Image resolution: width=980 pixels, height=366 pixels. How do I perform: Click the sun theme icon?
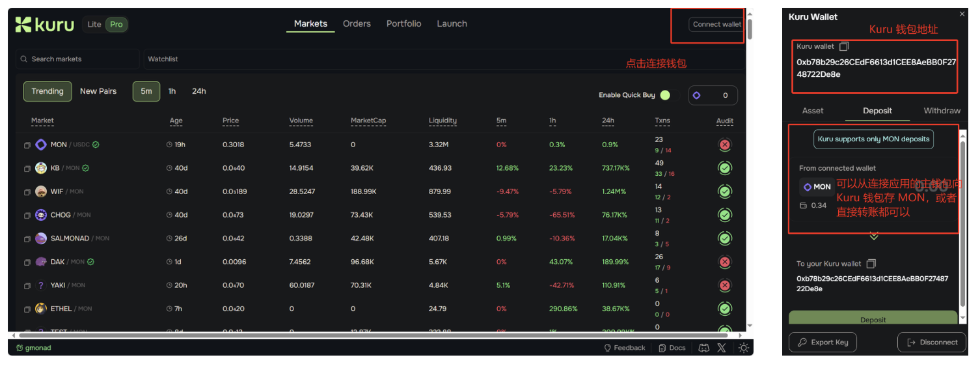[744, 348]
